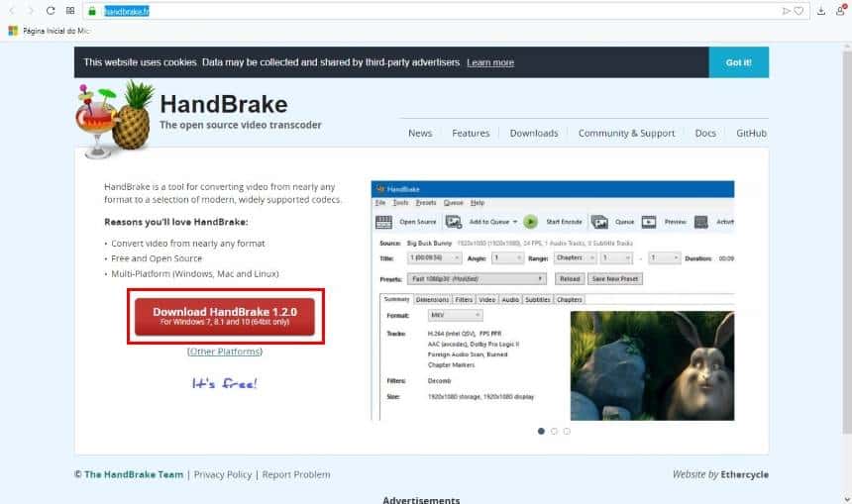Click the green padlock security icon

pyautogui.click(x=92, y=11)
